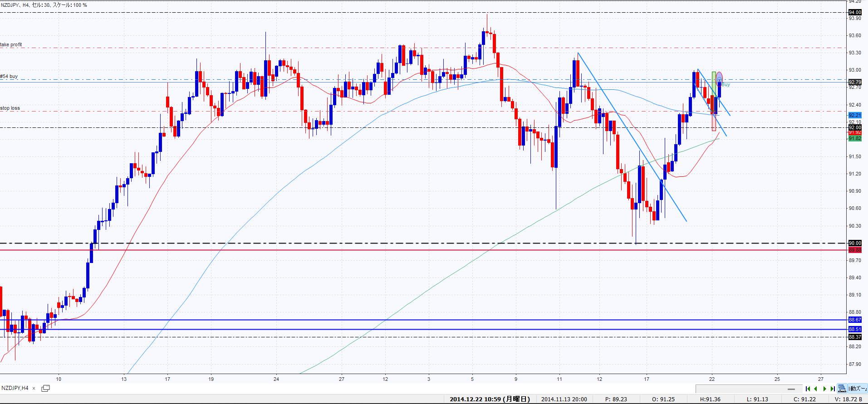The height and width of the screenshot is (404, 868).
Task: Jump to the first chart bar
Action: pyautogui.click(x=808, y=389)
